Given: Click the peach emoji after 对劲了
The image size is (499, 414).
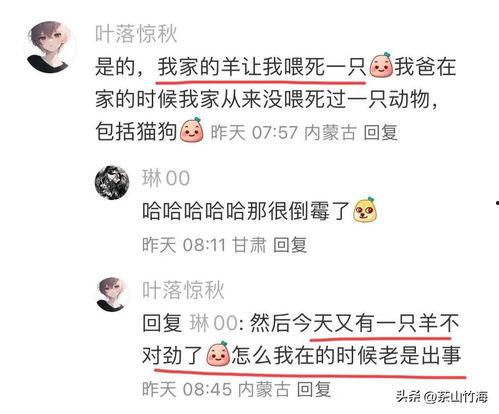Looking at the screenshot, I should click(x=218, y=354).
